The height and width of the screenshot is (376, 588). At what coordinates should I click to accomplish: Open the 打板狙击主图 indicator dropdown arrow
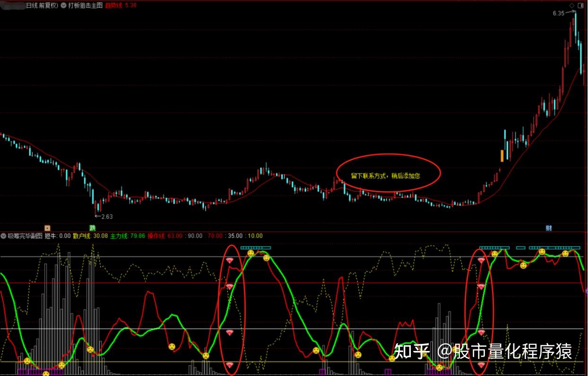[x=63, y=6]
